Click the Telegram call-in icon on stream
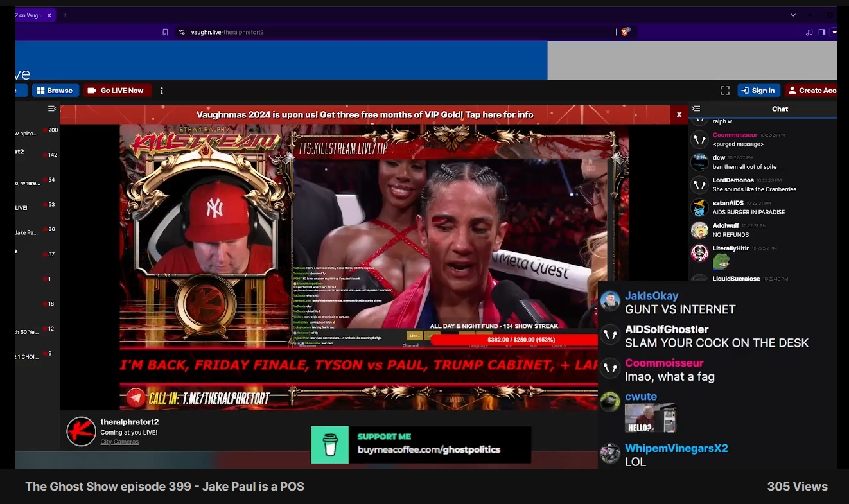849x504 pixels. [136, 399]
